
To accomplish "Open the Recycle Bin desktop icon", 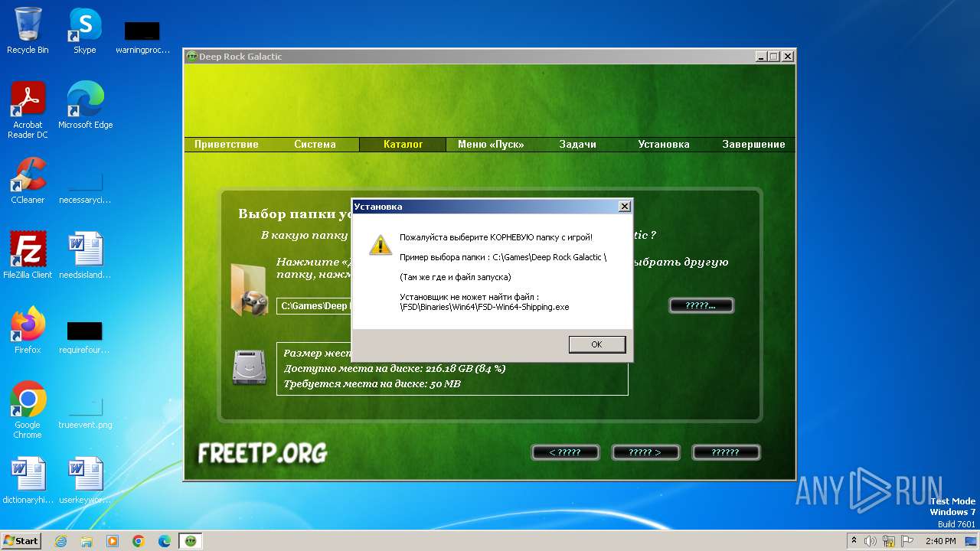I will pyautogui.click(x=28, y=31).
